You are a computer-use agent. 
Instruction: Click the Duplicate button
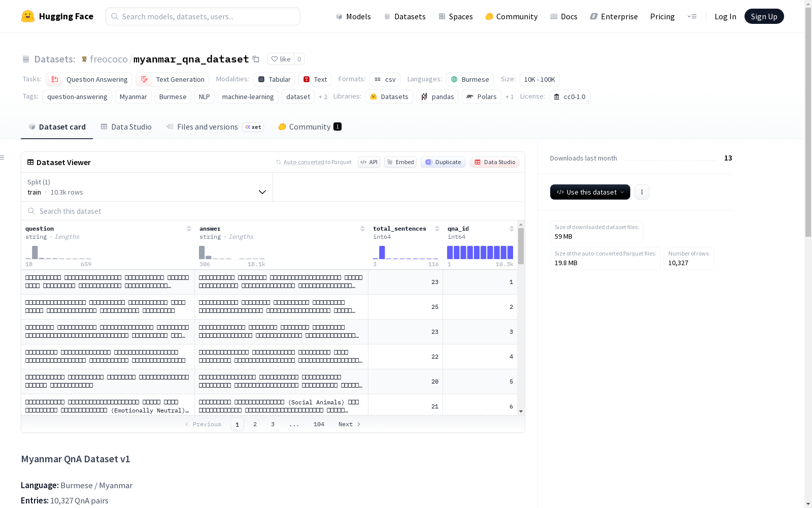coord(443,162)
